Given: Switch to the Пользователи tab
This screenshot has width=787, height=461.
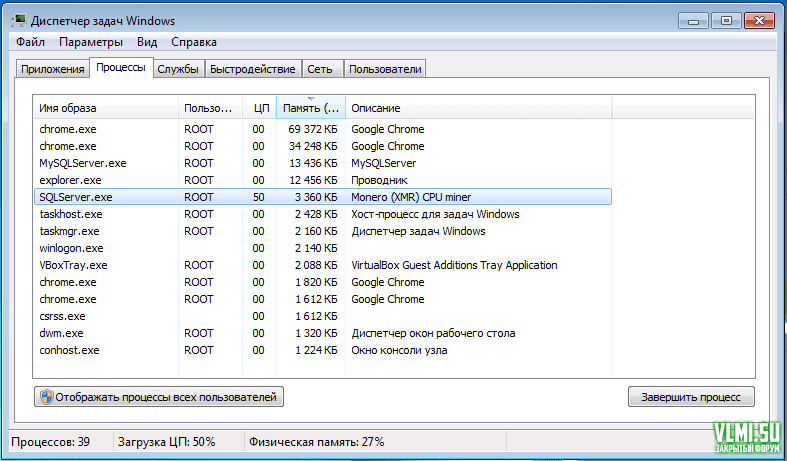Looking at the screenshot, I should pyautogui.click(x=385, y=69).
